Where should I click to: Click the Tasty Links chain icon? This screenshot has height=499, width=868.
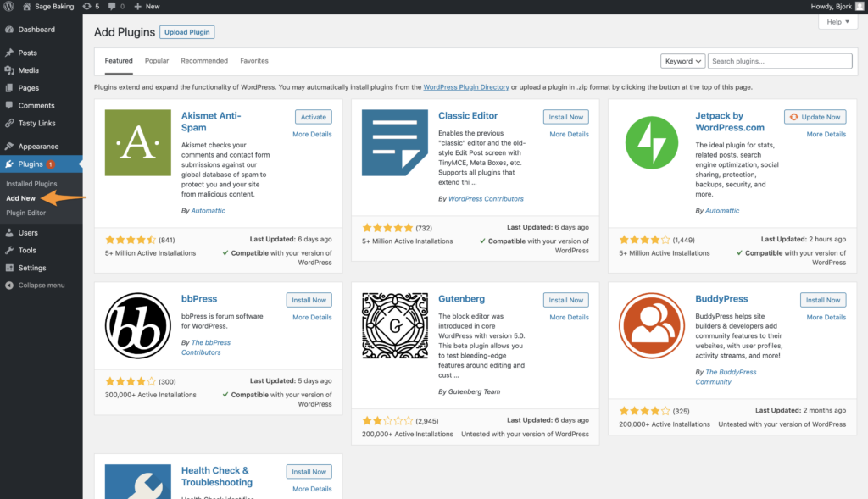coord(9,123)
